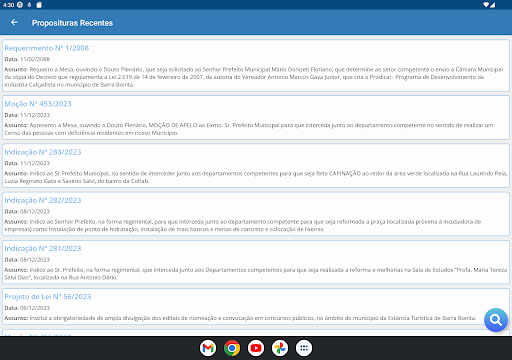Screen dimensions: 512x360
Task: Open the app drawer grid icon
Action: point(304,348)
